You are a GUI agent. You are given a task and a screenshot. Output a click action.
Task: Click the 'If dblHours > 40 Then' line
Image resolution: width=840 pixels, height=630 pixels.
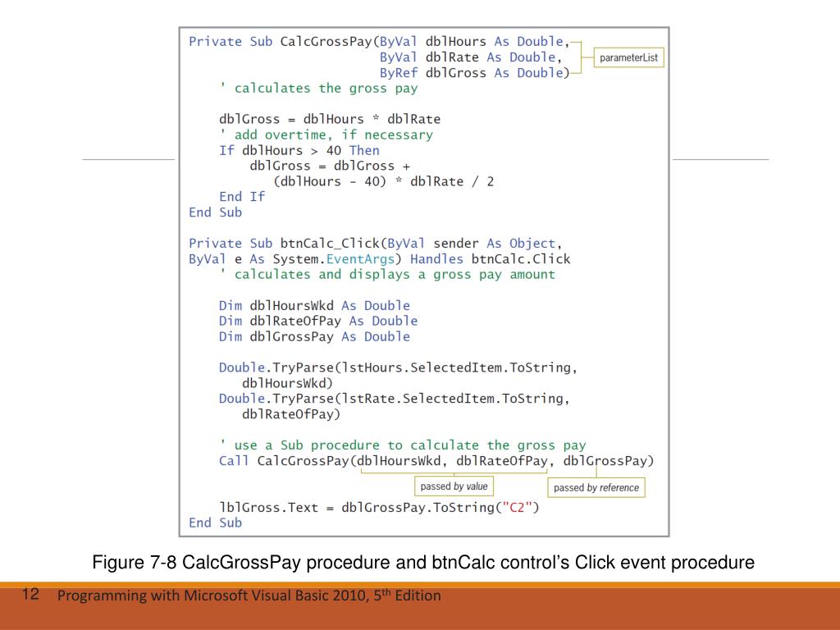pos(299,151)
